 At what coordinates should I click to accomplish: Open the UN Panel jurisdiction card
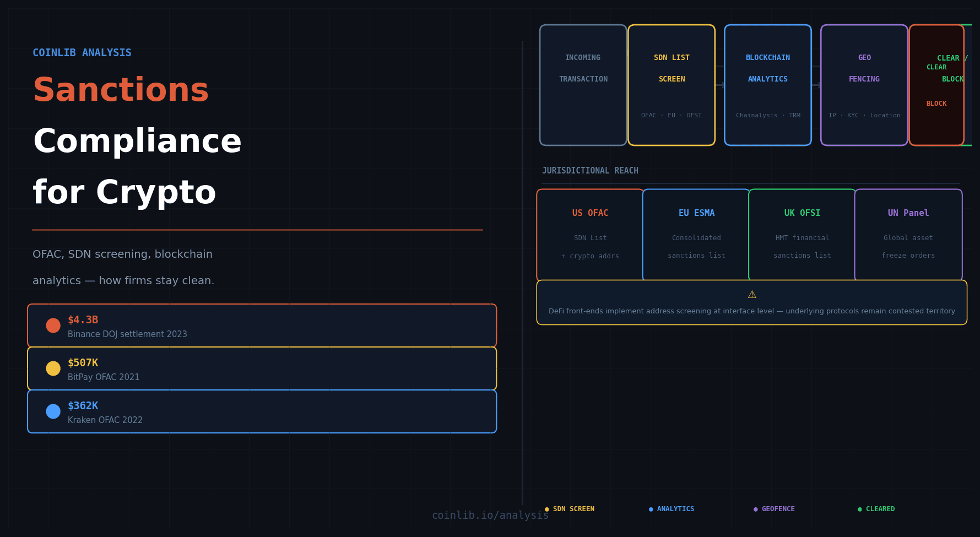(x=908, y=235)
